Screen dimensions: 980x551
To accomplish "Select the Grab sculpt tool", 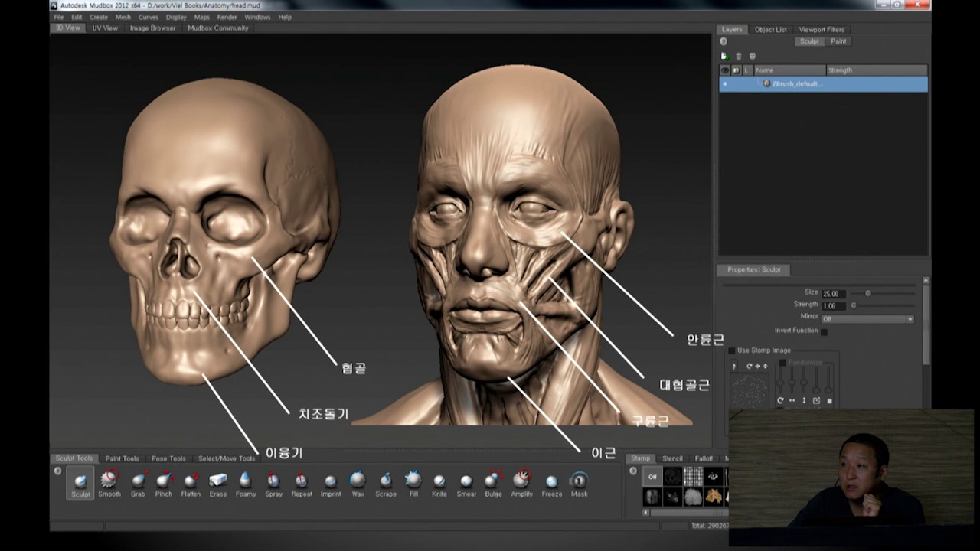I will coord(138,484).
